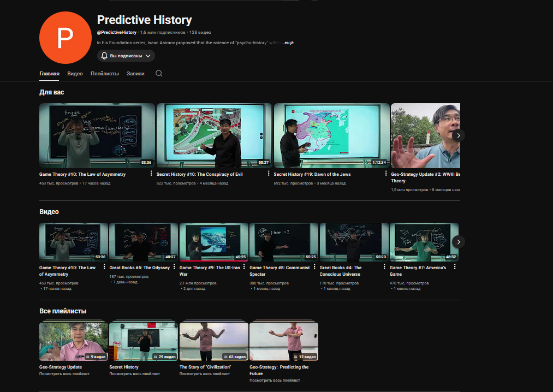The image size is (553, 392).
Task: Click 'Посмотреть весь плейлист' under Secret History
Action: 134,373
